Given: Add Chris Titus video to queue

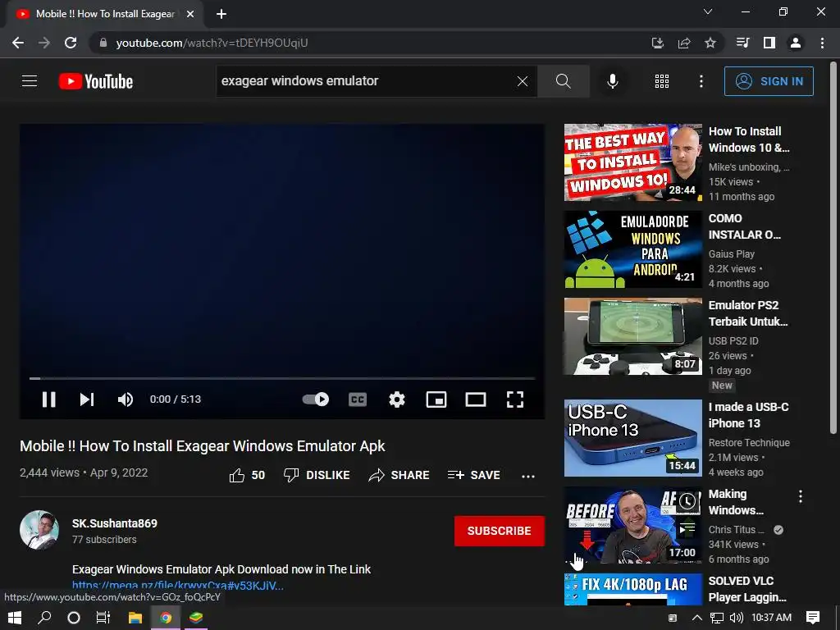Looking at the screenshot, I should [x=687, y=529].
